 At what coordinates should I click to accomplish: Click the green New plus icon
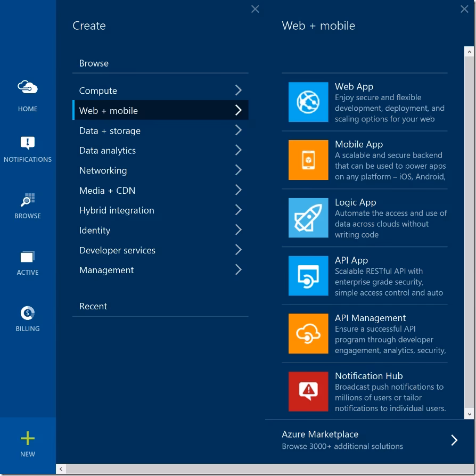pos(28,438)
